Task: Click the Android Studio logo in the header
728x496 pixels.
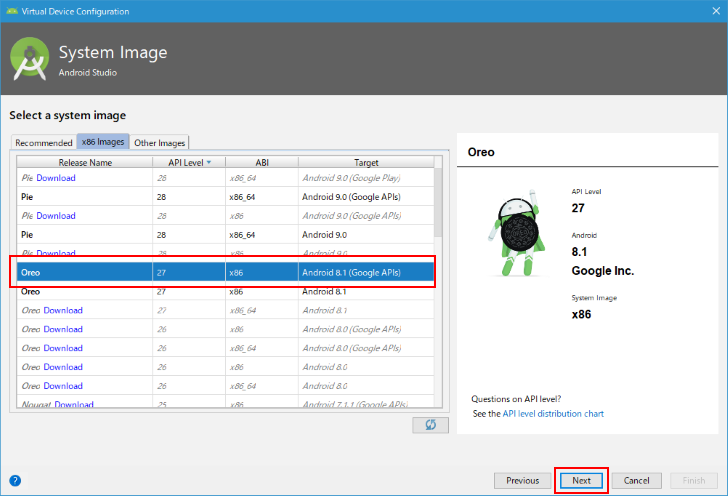Action: (30, 59)
